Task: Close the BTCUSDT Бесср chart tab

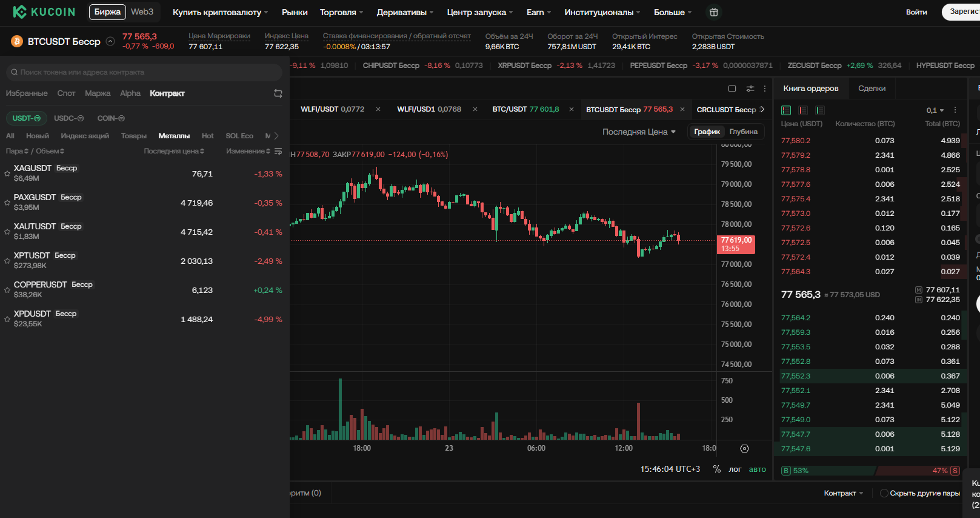Action: [682, 110]
